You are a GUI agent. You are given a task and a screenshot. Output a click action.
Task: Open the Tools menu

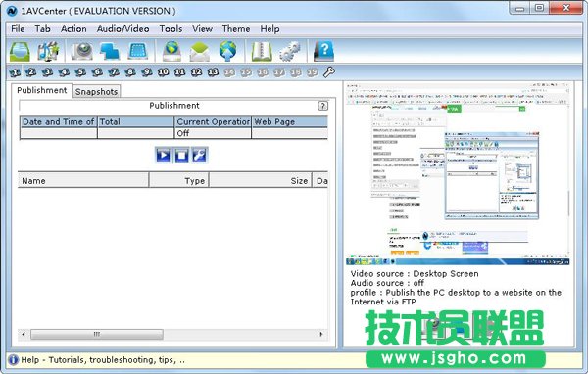[x=171, y=28]
